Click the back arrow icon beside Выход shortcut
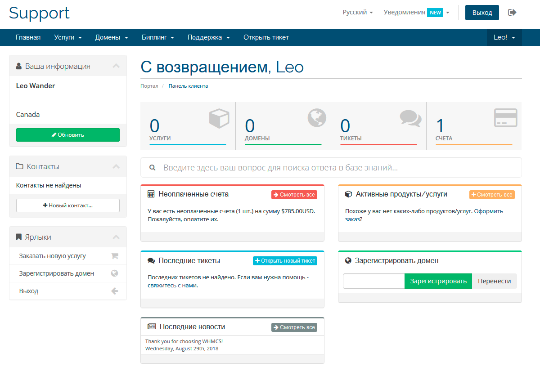 coord(115,291)
